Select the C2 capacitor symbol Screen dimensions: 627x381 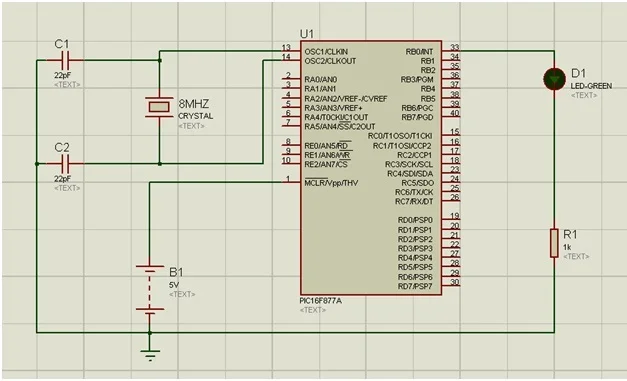65,164
